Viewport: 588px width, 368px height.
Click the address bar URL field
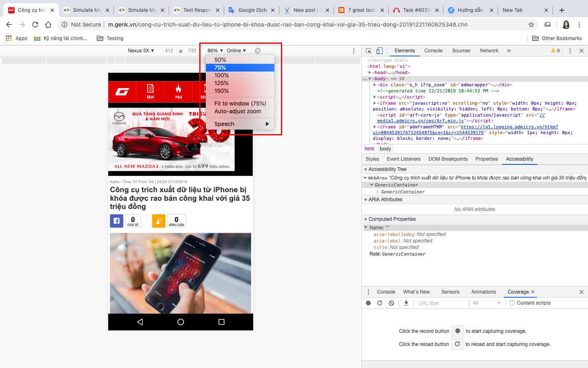point(287,25)
